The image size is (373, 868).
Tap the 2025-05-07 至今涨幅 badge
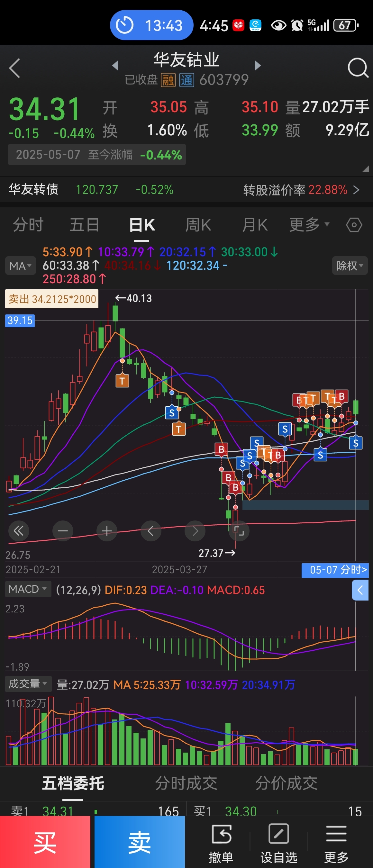click(97, 155)
